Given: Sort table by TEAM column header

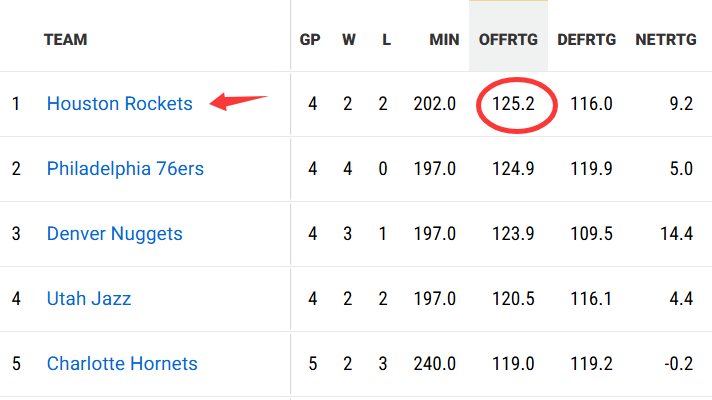Looking at the screenshot, I should coord(66,40).
